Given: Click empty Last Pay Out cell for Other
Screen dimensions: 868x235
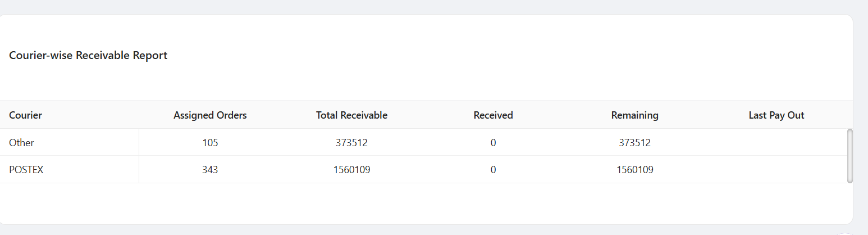Looking at the screenshot, I should [x=776, y=143].
